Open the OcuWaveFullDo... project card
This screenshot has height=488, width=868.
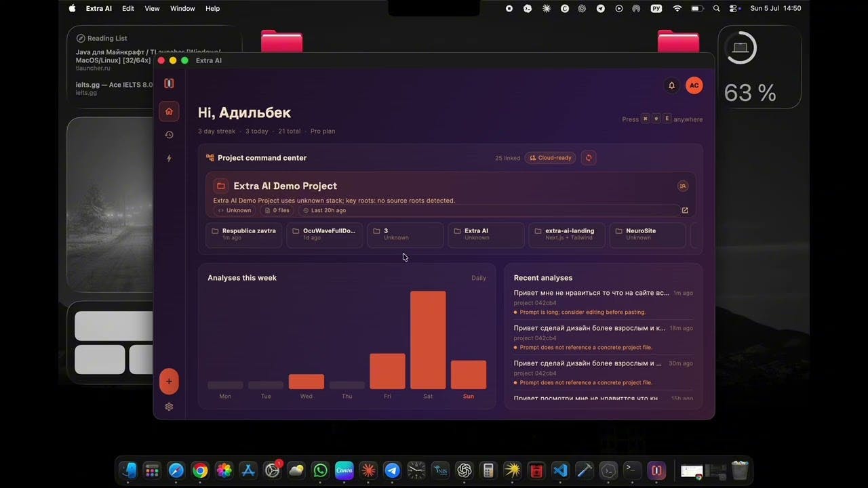[x=324, y=235]
